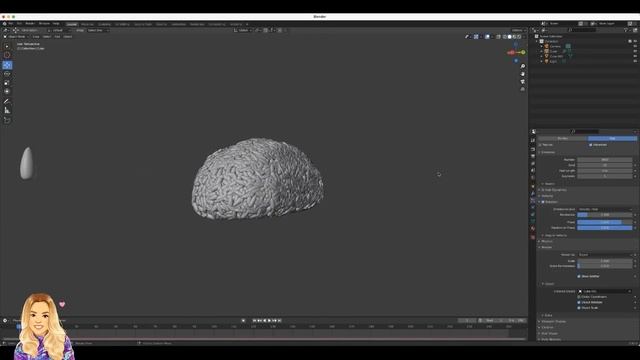Toggle the Rotation panel checkbox
This screenshot has width=640, height=360.
pyautogui.click(x=543, y=202)
